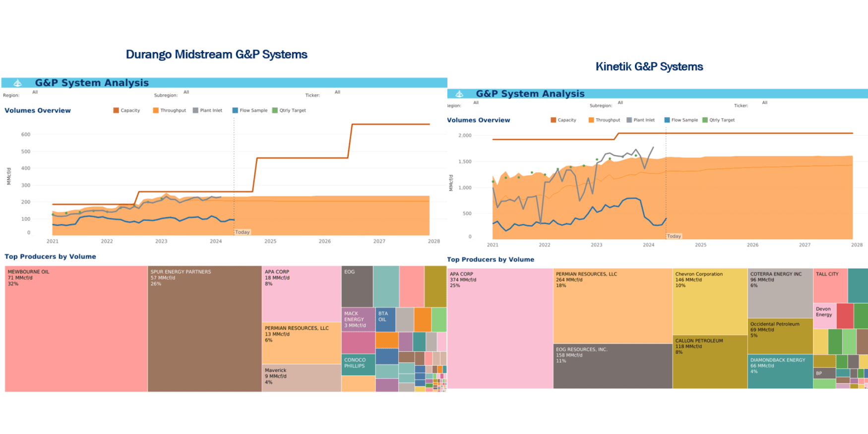Open the Durango Subregion filter dropdown
The image size is (868, 434).
[x=186, y=92]
